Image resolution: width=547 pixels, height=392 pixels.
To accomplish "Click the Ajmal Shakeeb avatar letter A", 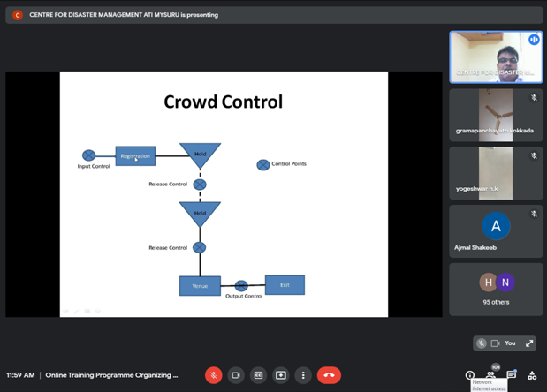I will [496, 226].
